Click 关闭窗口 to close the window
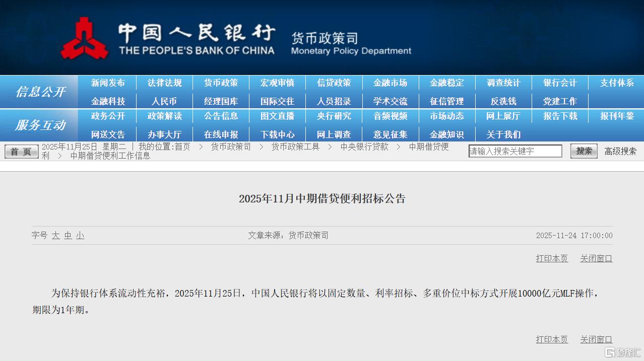644x361 pixels. pyautogui.click(x=596, y=258)
